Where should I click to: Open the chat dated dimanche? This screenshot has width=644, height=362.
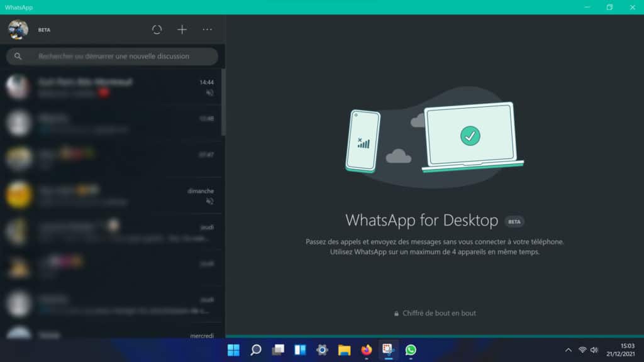point(111,196)
